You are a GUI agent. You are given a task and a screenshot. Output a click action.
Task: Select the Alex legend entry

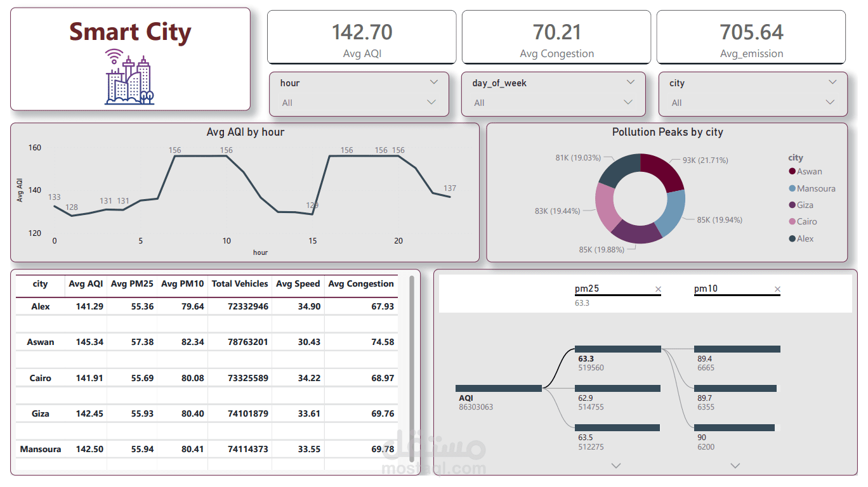pyautogui.click(x=801, y=238)
